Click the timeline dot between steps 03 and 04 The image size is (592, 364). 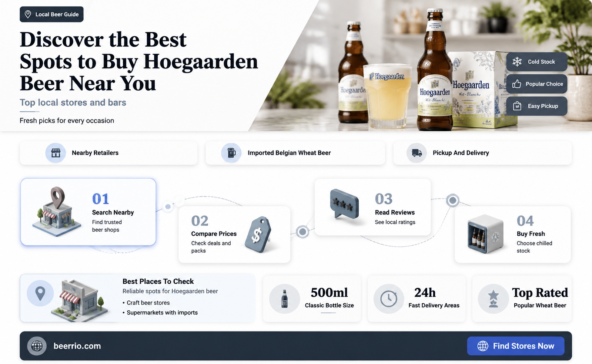coord(452,200)
